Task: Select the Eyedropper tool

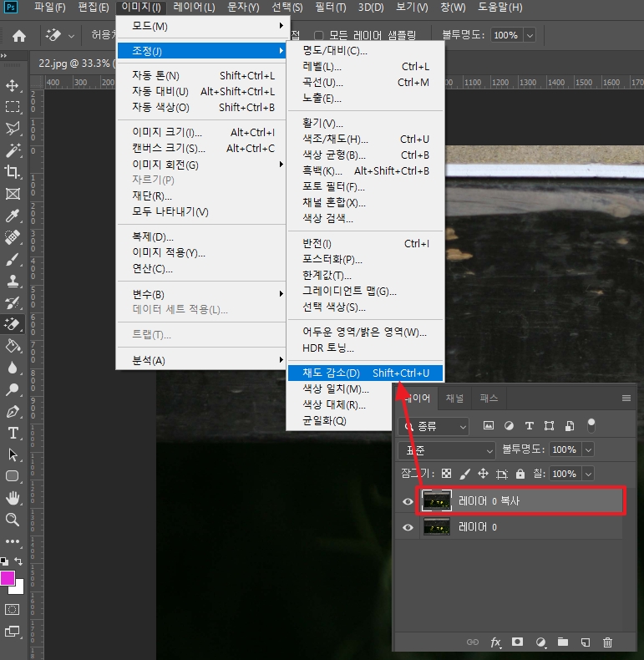Action: (x=13, y=216)
